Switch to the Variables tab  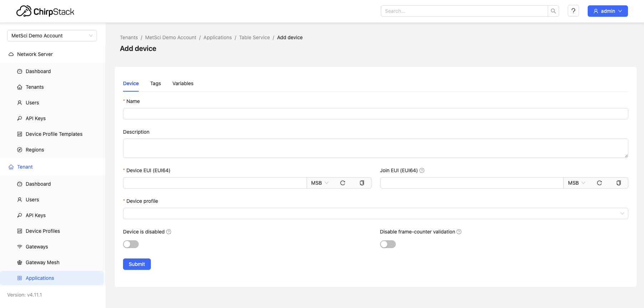pyautogui.click(x=183, y=83)
